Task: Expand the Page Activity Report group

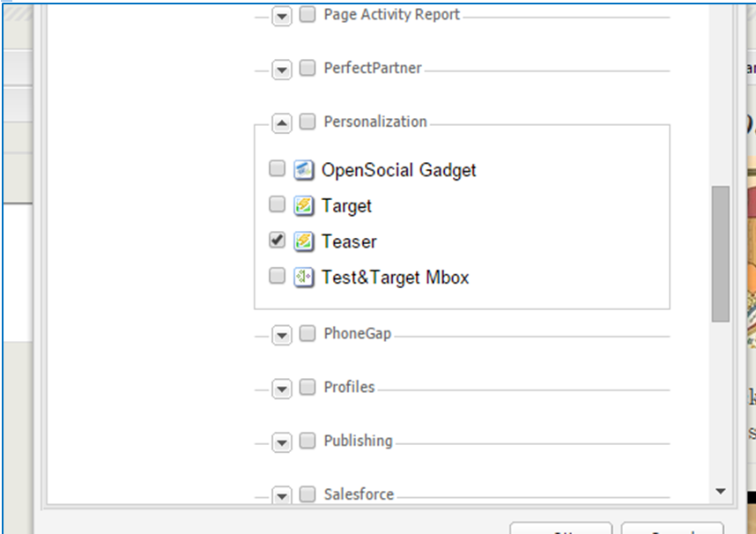Action: pyautogui.click(x=281, y=17)
